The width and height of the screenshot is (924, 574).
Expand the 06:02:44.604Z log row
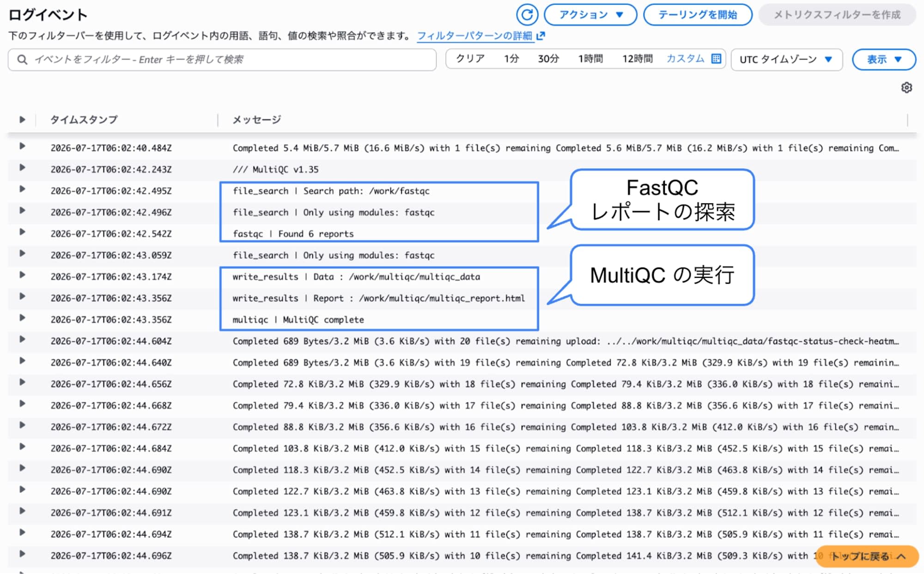click(x=22, y=339)
